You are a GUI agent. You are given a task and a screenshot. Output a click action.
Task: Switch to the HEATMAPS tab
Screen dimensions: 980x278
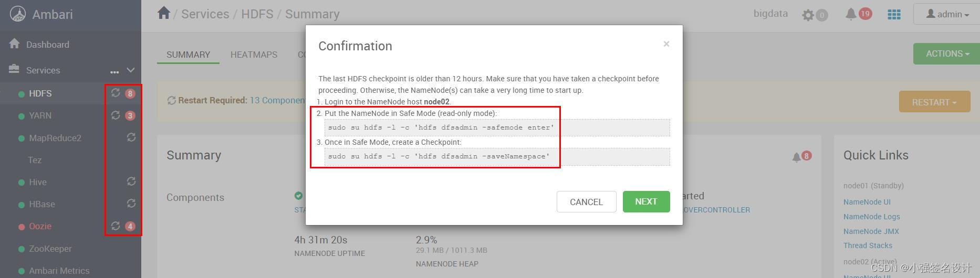pos(254,55)
